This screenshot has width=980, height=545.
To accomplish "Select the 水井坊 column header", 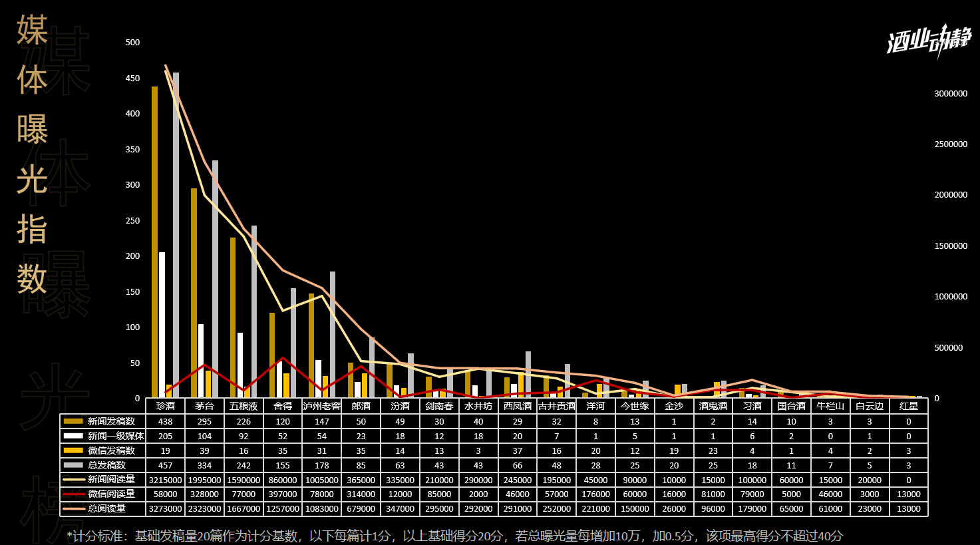I will [x=478, y=406].
